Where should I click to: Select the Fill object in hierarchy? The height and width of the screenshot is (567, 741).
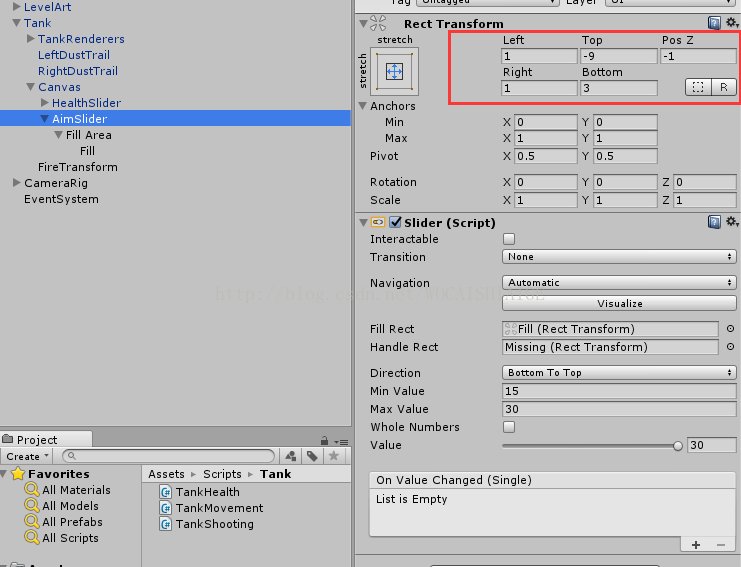coord(87,151)
